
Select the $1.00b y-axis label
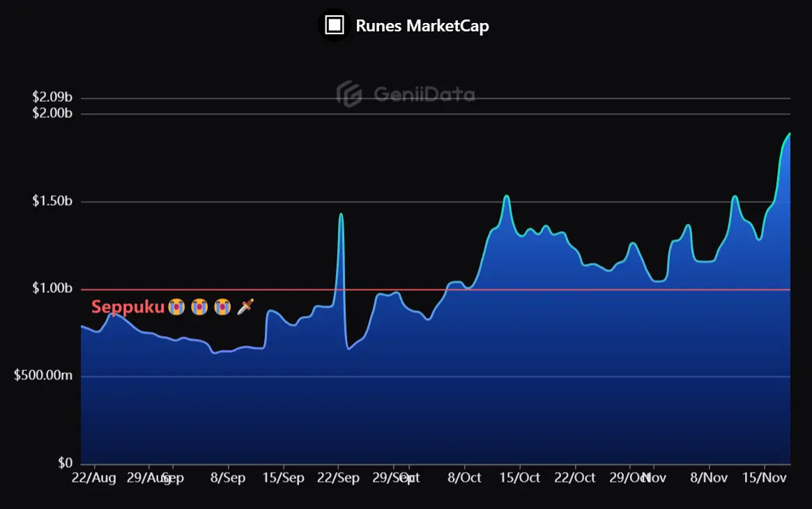pos(52,289)
